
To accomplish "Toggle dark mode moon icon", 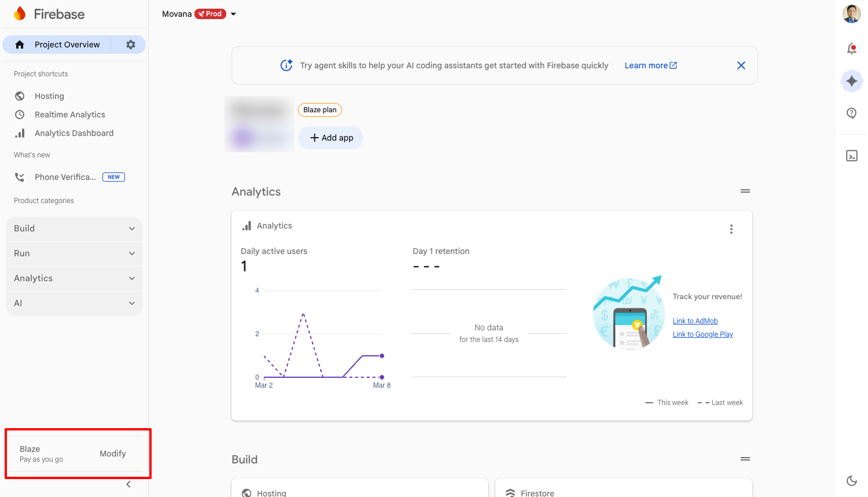I will [852, 480].
